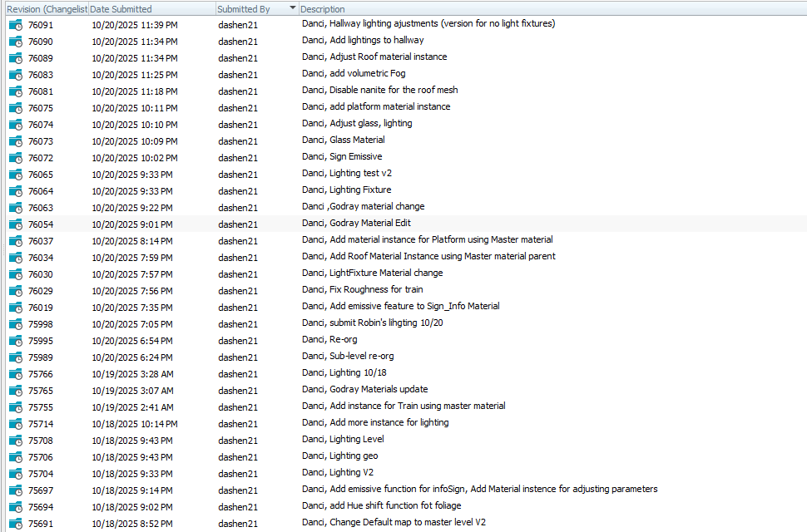Screen dimensions: 807x532
Task: Select the 'Danci, Sub-level re-org' description
Action: pyautogui.click(x=349, y=357)
